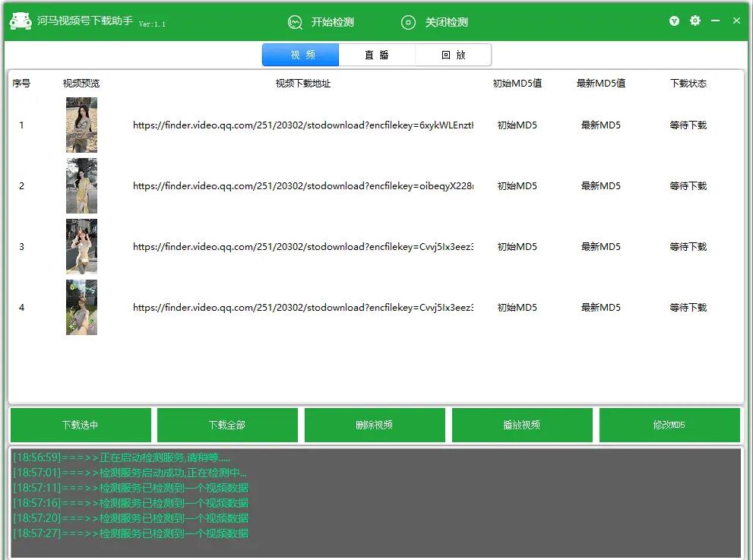Click the 下载状态 column header

[688, 83]
